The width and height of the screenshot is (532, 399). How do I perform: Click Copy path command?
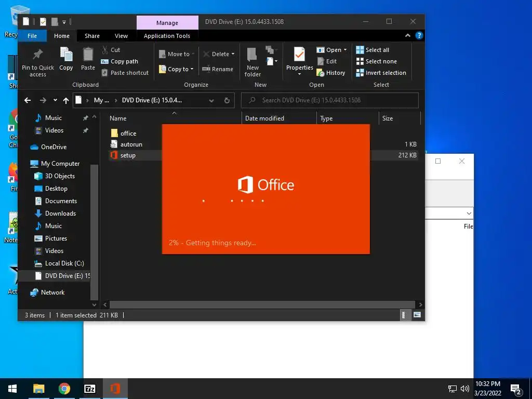[x=120, y=61]
